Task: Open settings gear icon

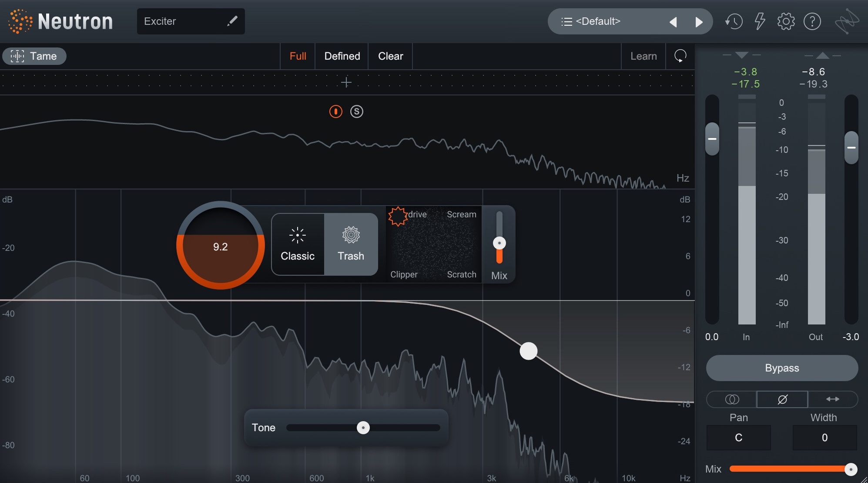Action: (786, 21)
